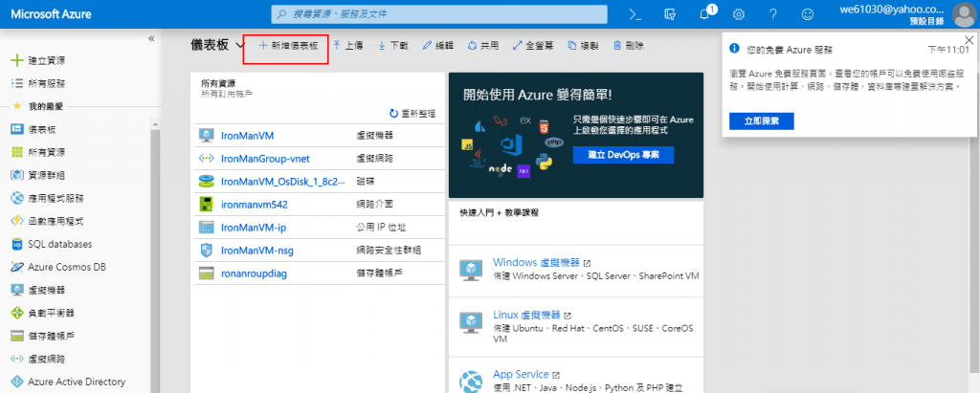Image resolution: width=980 pixels, height=393 pixels.
Task: Click the SQL databases icon
Action: (x=17, y=244)
